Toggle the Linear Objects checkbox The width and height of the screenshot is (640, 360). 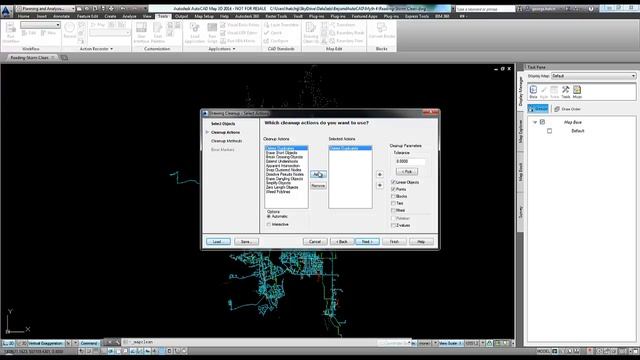(393, 182)
